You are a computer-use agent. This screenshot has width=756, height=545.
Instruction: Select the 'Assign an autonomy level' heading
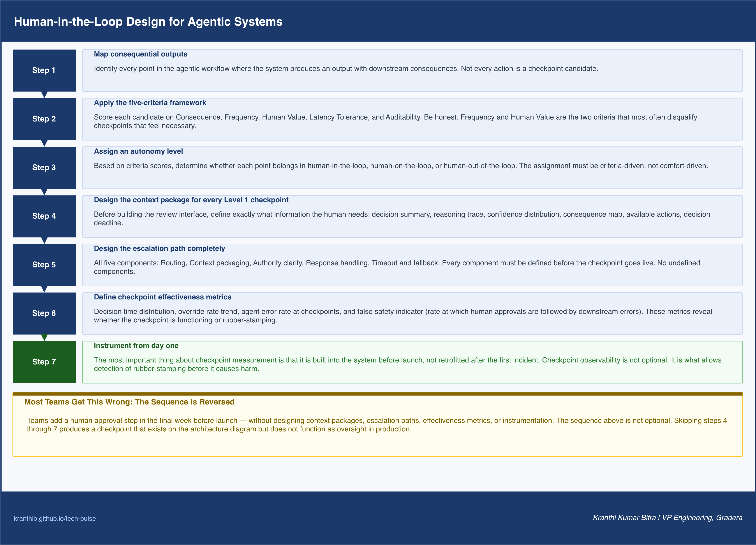point(138,151)
